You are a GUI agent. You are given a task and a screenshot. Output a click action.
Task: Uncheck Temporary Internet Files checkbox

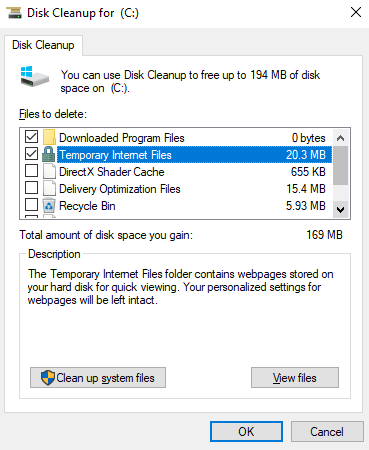click(31, 154)
